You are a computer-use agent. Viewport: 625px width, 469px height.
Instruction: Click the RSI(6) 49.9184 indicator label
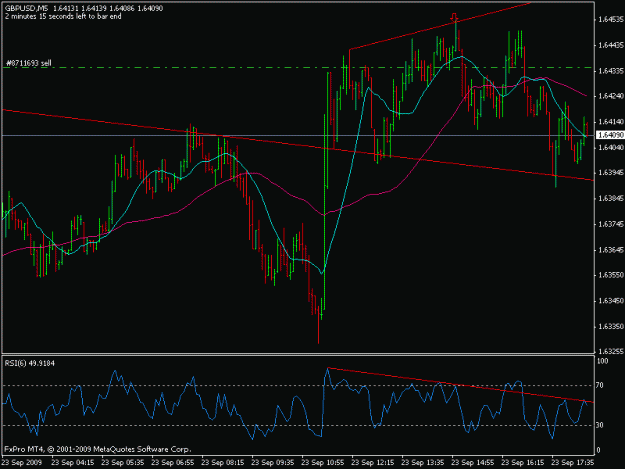point(29,363)
